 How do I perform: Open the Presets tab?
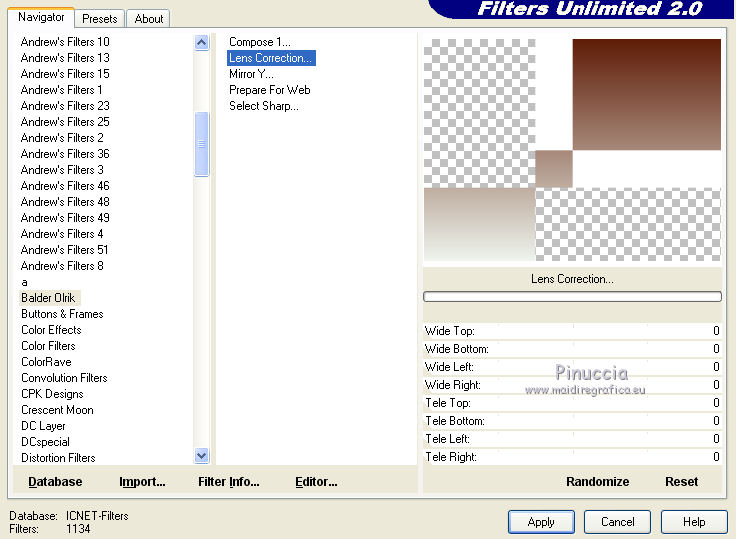(x=100, y=19)
